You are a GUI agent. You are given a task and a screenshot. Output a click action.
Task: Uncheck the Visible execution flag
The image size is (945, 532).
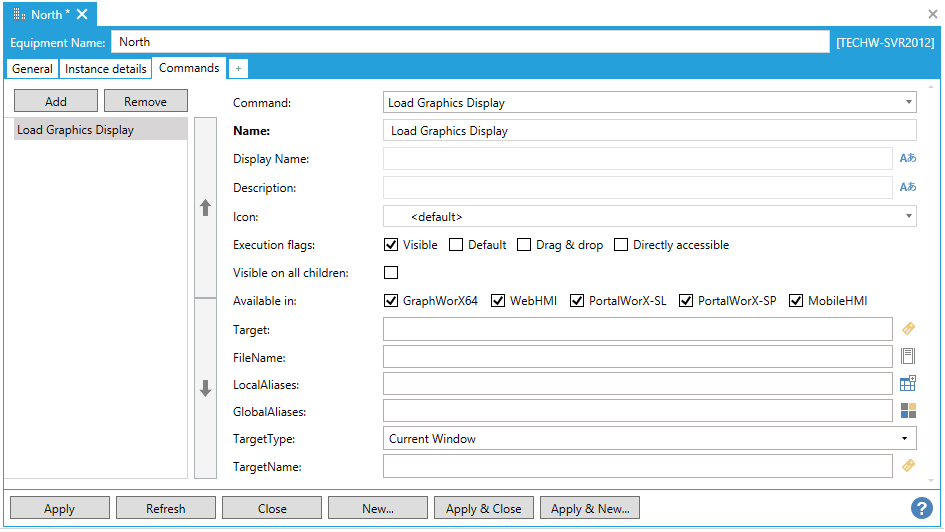pyautogui.click(x=391, y=245)
